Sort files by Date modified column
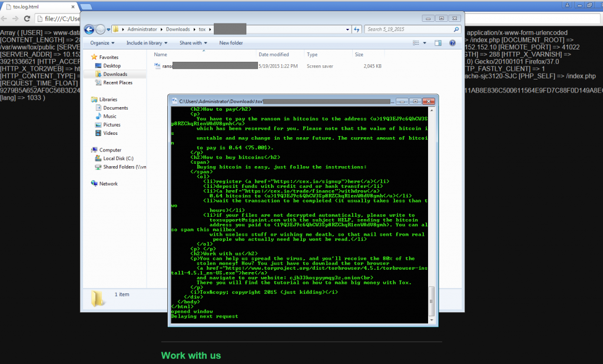Image resolution: width=603 pixels, height=364 pixels. click(x=274, y=54)
